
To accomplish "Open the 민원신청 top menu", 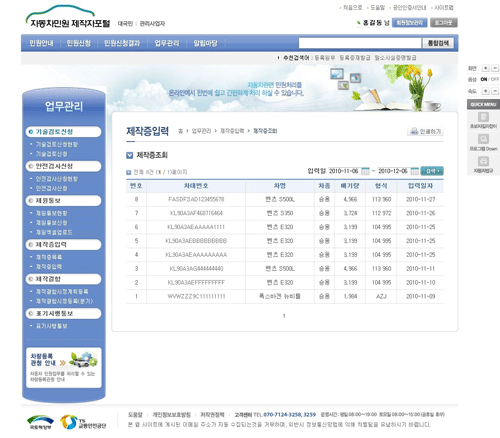I will click(79, 43).
